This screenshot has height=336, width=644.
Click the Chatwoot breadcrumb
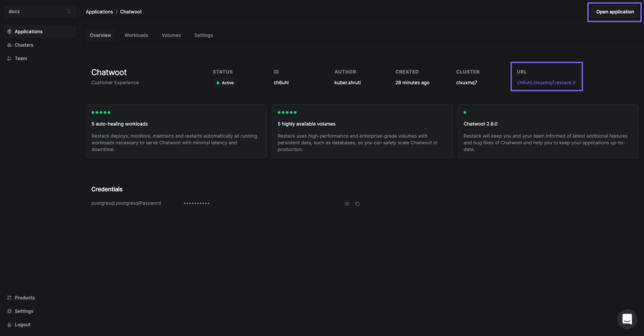point(131,12)
